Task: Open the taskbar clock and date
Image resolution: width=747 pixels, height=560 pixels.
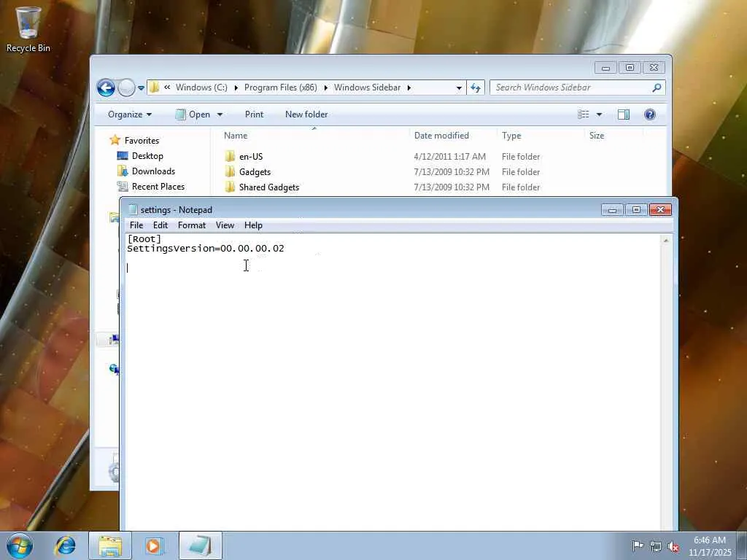Action: [x=710, y=545]
